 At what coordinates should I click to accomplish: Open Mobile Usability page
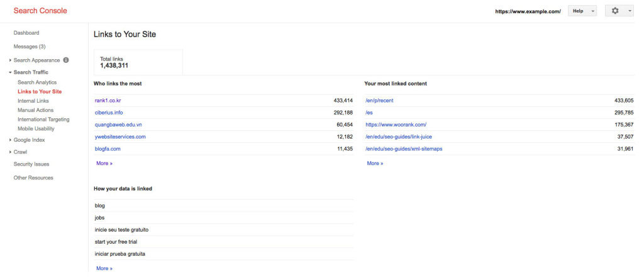(x=36, y=128)
